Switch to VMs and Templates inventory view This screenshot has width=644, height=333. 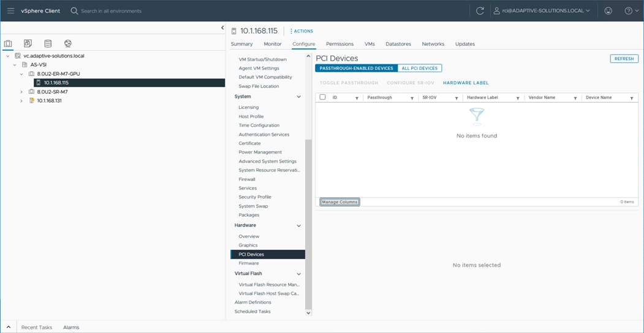(x=28, y=43)
